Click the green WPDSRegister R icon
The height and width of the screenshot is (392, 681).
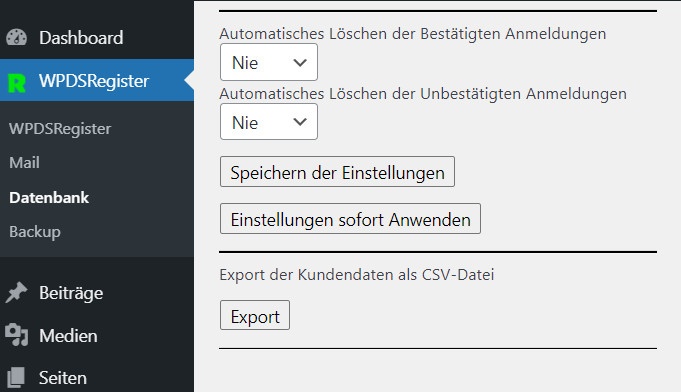[x=17, y=83]
